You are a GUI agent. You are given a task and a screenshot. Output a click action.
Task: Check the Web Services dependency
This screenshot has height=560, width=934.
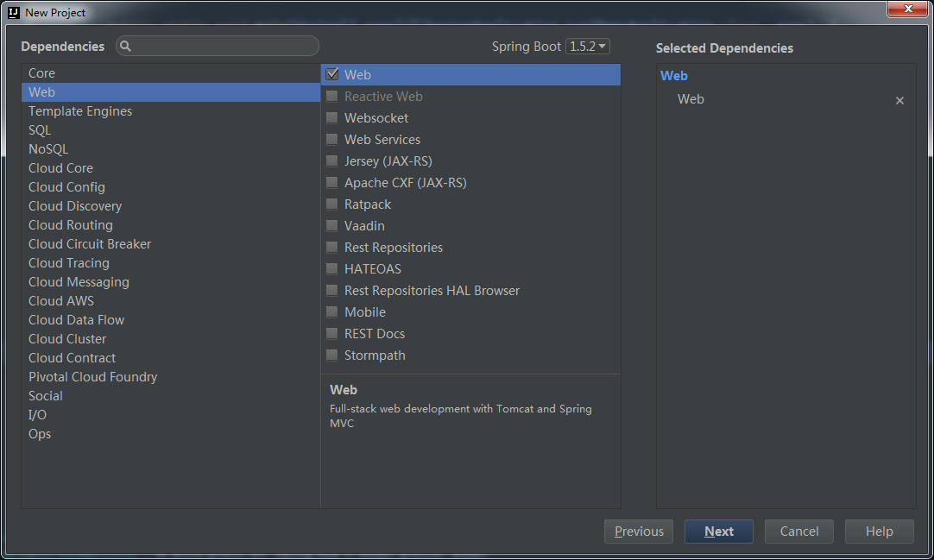(x=332, y=139)
